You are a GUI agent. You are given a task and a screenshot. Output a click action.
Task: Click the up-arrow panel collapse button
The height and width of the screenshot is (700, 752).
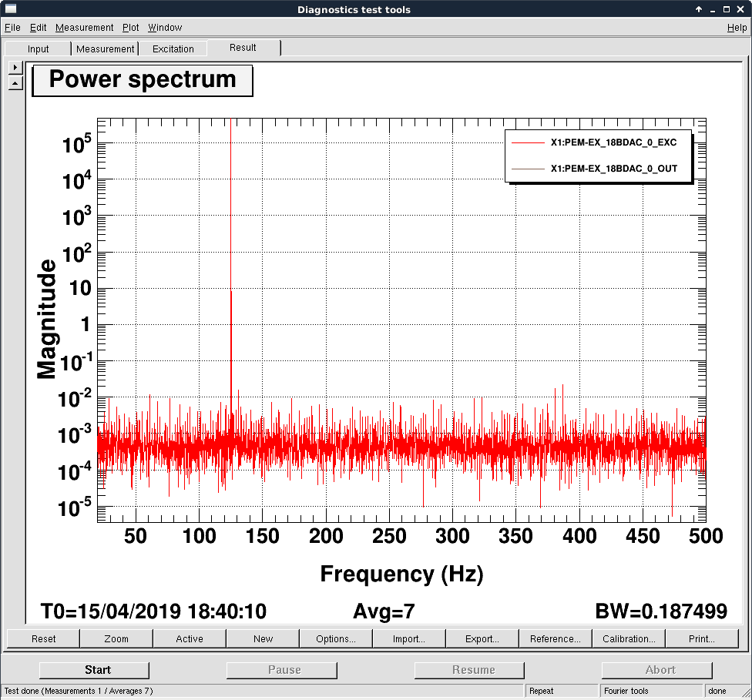pos(15,83)
